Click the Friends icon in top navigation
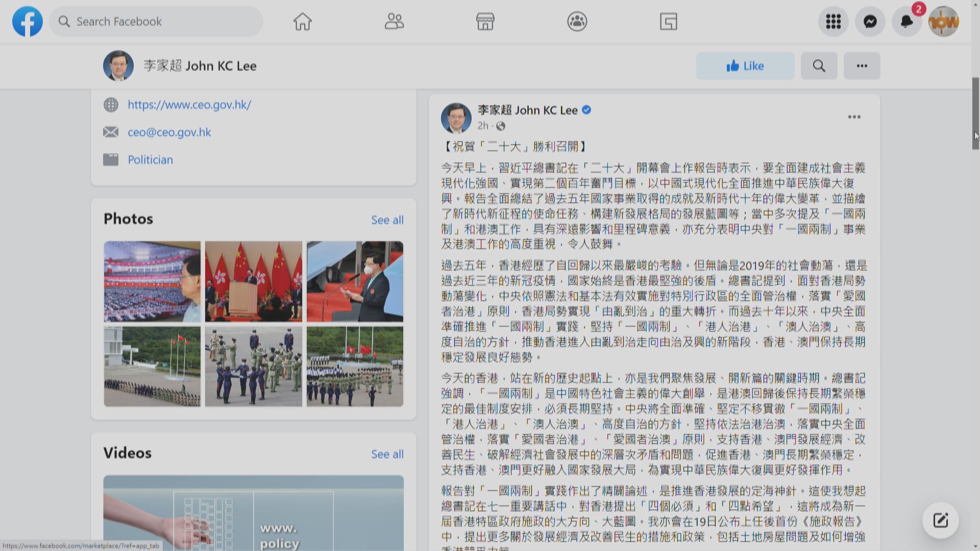Image resolution: width=980 pixels, height=551 pixels. coord(394,21)
